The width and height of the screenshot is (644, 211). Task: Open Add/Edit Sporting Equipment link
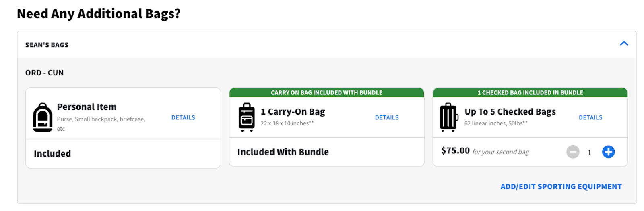[x=561, y=187]
